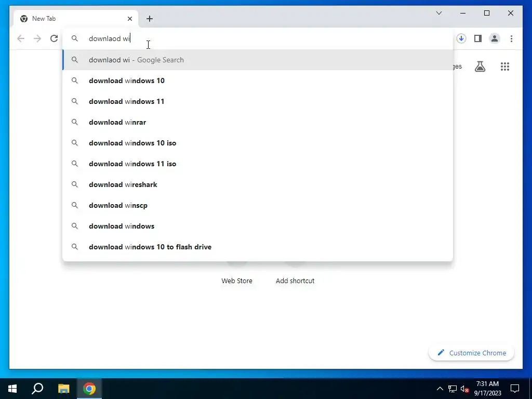532x399 pixels.
Task: Select 'download windows 10 to flash drive' suggestion
Action: click(x=258, y=247)
